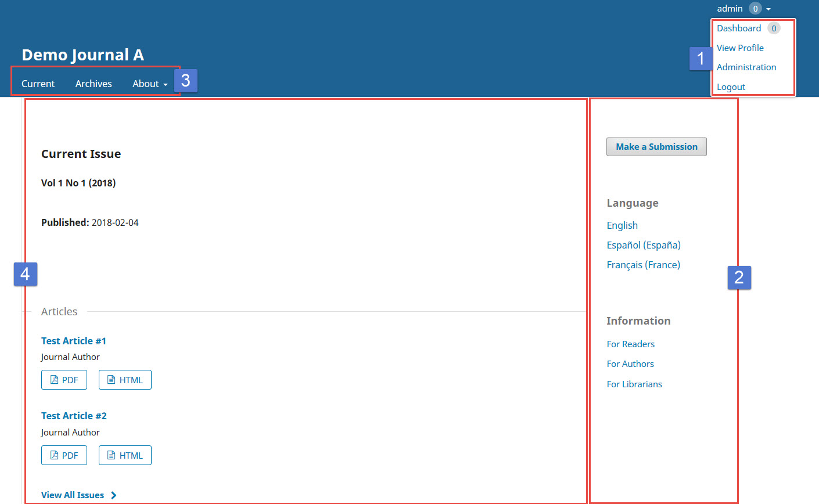The image size is (819, 504).
Task: Click the notification badge next to Dashboard
Action: point(774,28)
